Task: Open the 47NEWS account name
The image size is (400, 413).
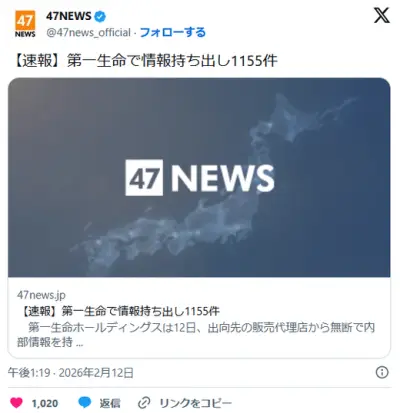Action: pyautogui.click(x=69, y=16)
